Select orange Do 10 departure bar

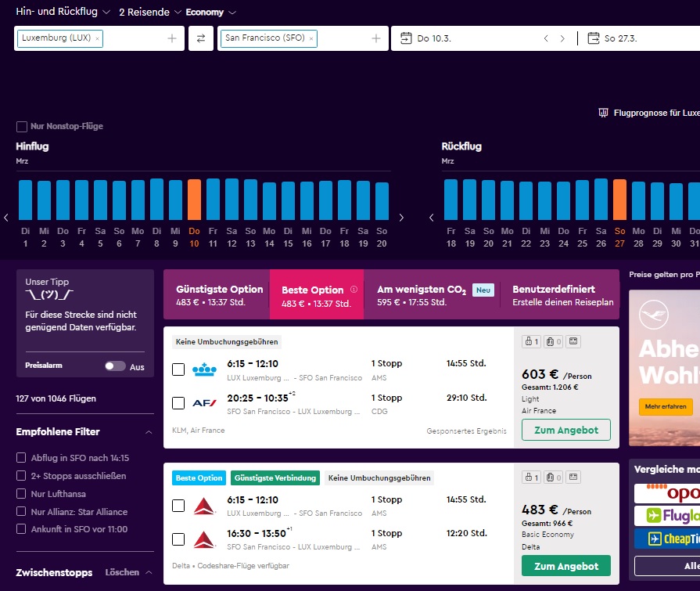tap(194, 200)
